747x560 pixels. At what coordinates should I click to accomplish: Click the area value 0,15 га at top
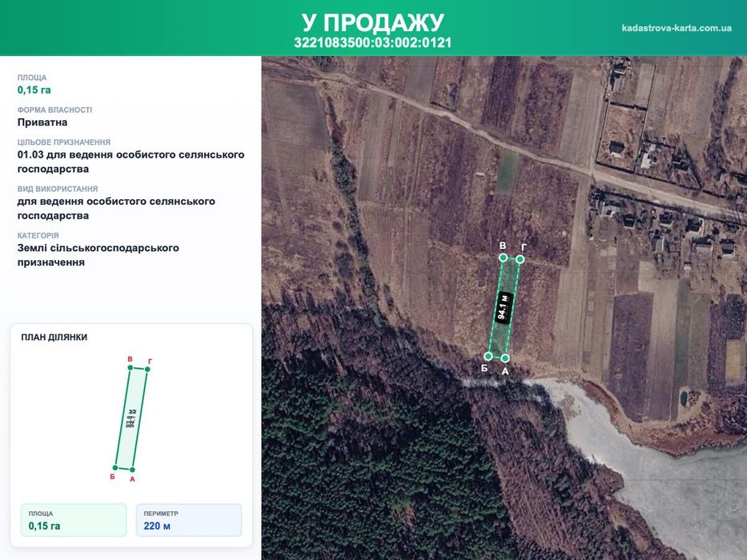(x=34, y=90)
